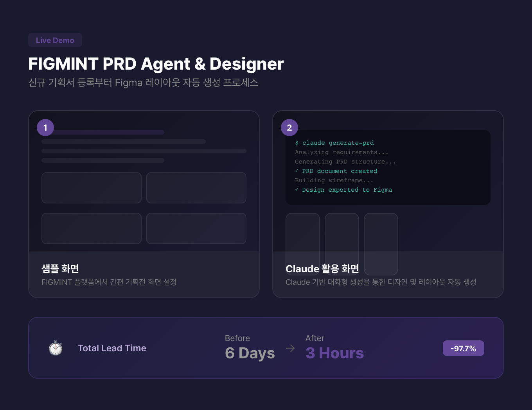Click the "3 Hours" After value
Image resolution: width=532 pixels, height=410 pixels.
point(335,353)
